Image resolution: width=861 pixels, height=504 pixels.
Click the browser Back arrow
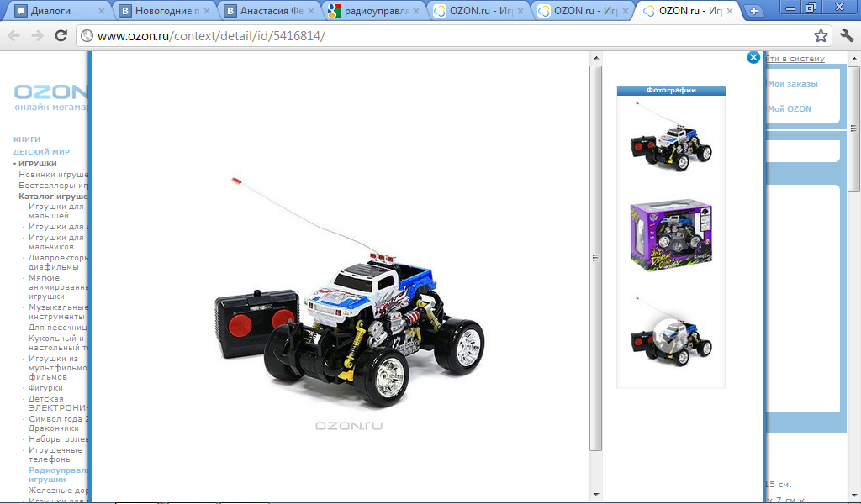coord(13,36)
